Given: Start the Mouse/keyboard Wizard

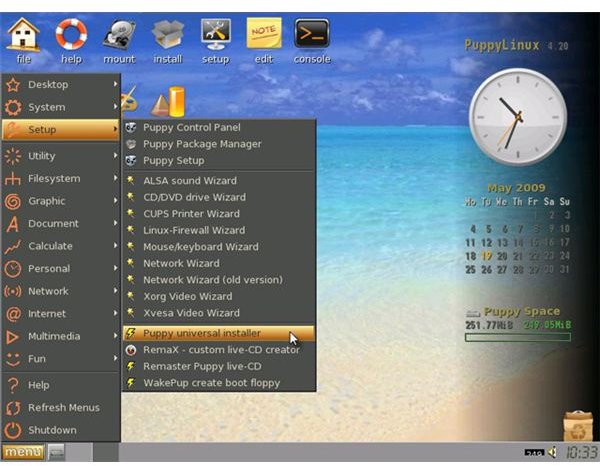Looking at the screenshot, I should (x=219, y=247).
